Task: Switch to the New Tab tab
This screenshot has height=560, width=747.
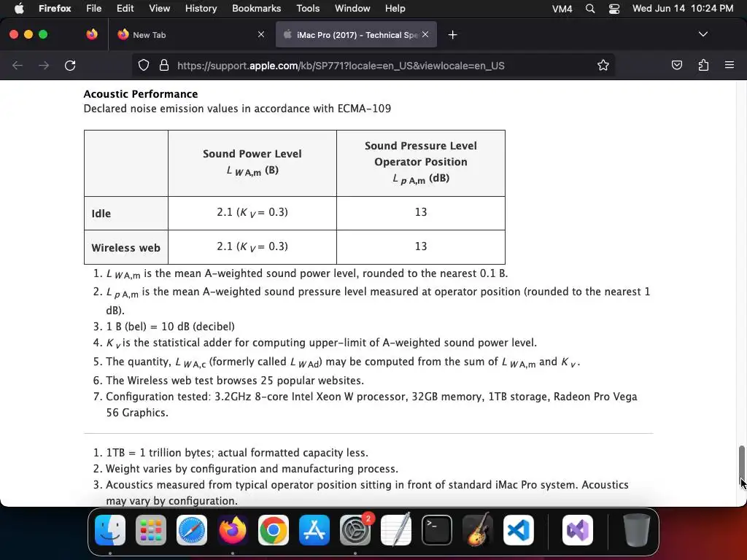Action: click(190, 35)
